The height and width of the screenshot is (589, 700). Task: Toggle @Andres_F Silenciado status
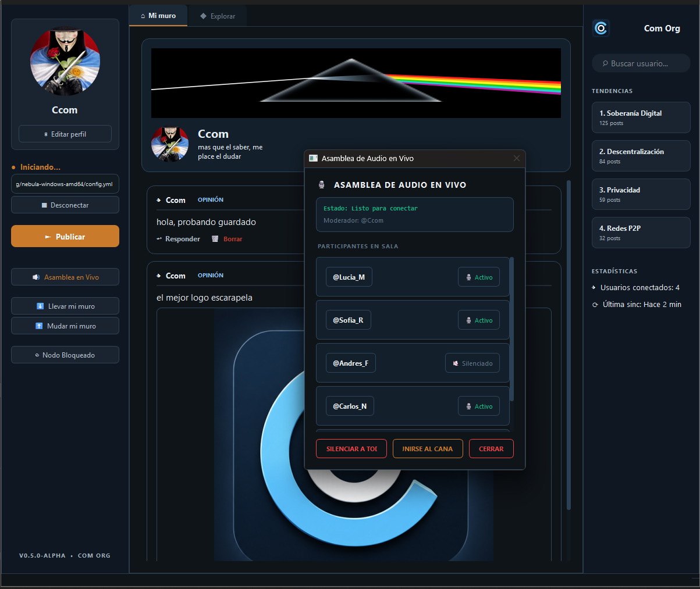coord(472,363)
